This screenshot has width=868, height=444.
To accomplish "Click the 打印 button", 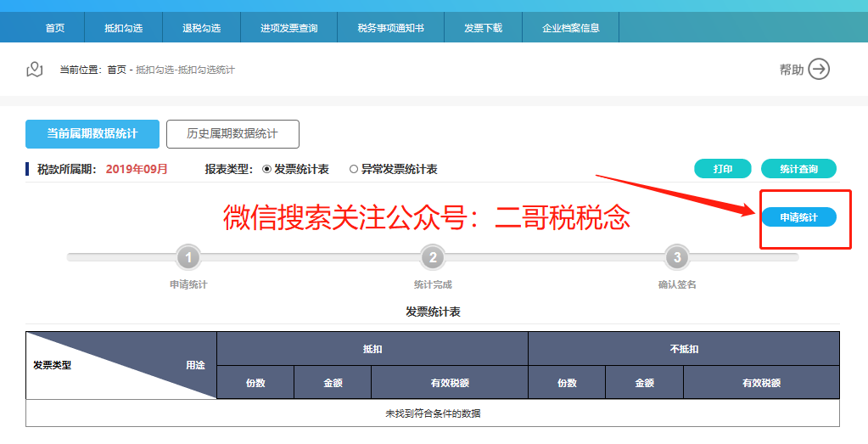I will tap(722, 169).
